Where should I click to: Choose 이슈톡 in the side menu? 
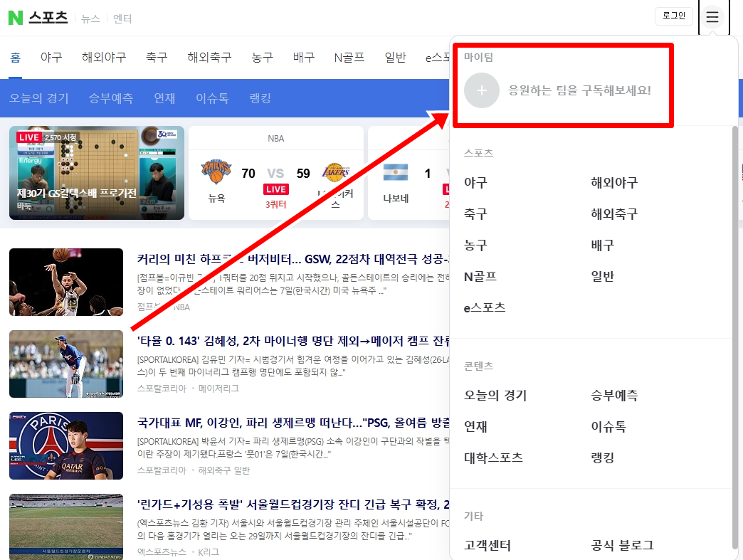coord(608,426)
